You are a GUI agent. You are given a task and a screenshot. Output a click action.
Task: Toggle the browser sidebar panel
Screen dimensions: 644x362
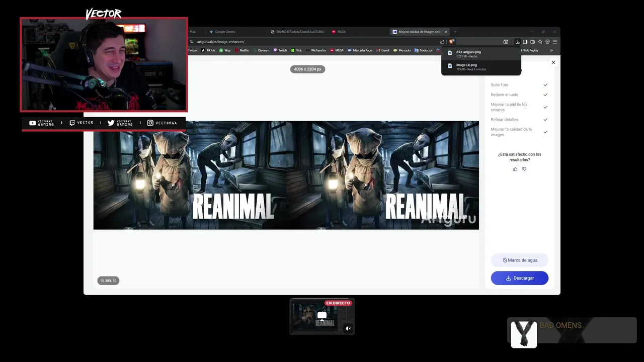tap(525, 42)
